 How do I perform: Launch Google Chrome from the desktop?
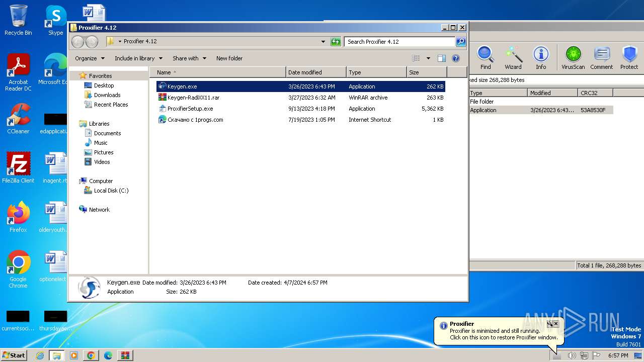point(18,269)
